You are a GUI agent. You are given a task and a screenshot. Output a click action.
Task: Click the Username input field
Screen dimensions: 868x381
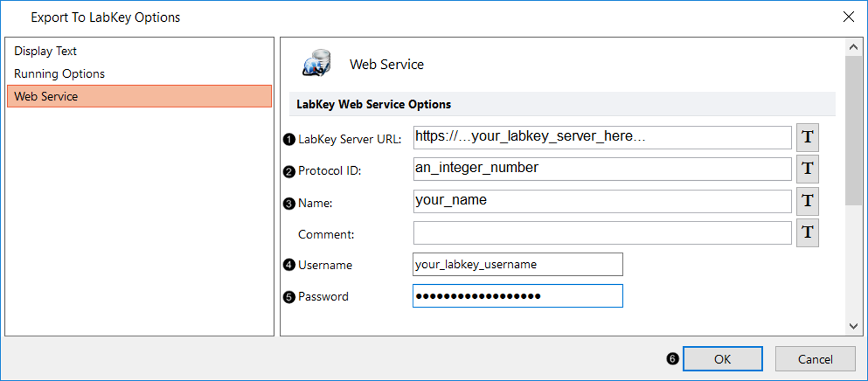[517, 265]
